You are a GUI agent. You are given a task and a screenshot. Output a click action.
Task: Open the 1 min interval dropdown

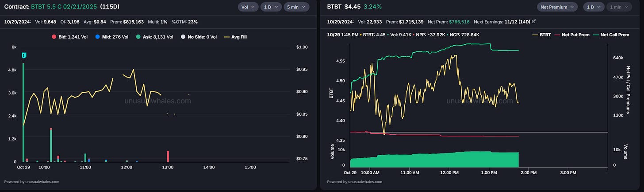tap(619, 7)
